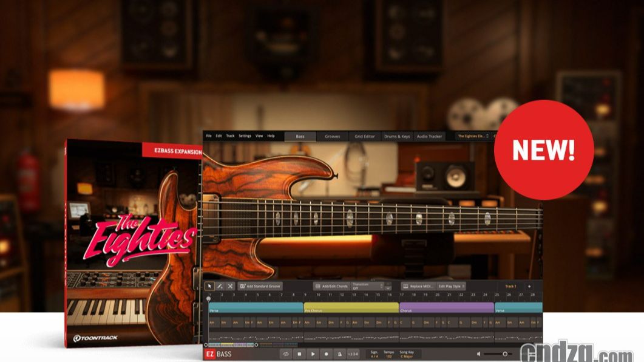
Task: Switch to the Grid Editor tab
Action: pos(365,136)
